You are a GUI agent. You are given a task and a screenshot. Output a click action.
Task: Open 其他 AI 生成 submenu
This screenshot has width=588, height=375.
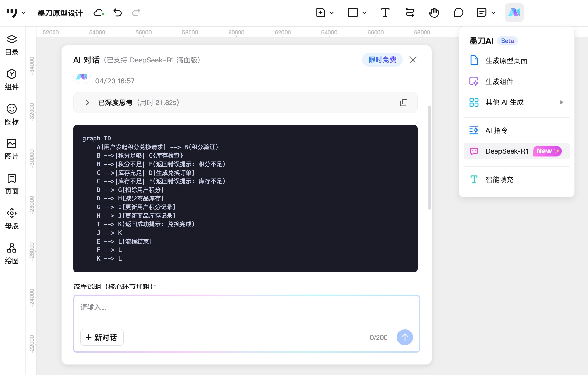click(516, 102)
